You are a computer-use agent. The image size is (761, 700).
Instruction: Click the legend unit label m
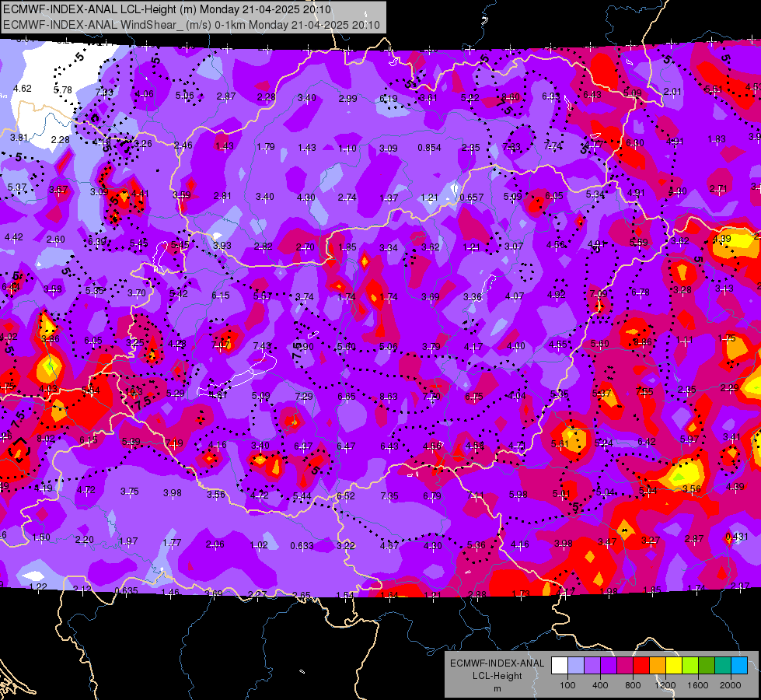pyautogui.click(x=497, y=688)
